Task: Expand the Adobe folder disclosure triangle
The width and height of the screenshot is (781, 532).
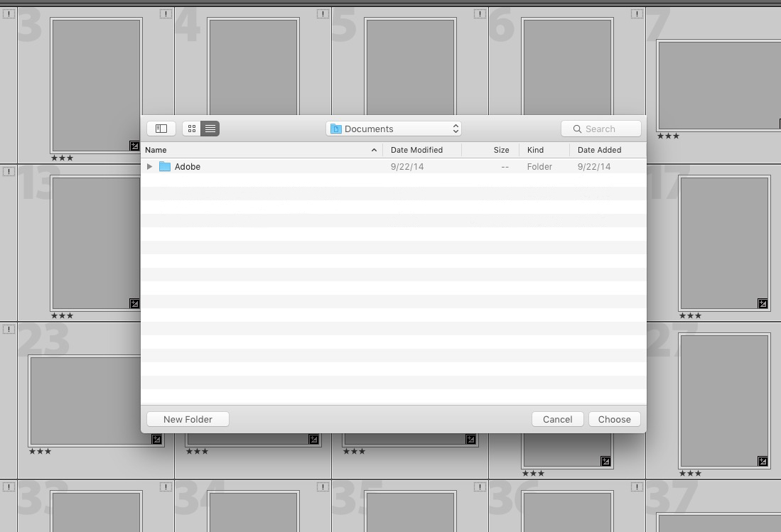Action: tap(149, 166)
